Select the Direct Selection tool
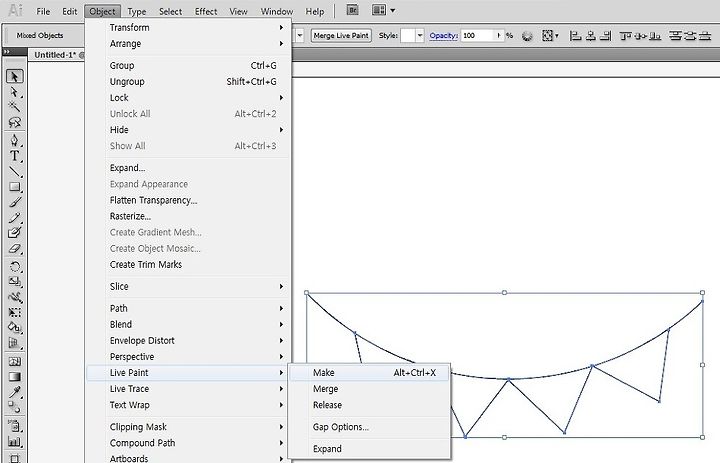 (x=15, y=92)
